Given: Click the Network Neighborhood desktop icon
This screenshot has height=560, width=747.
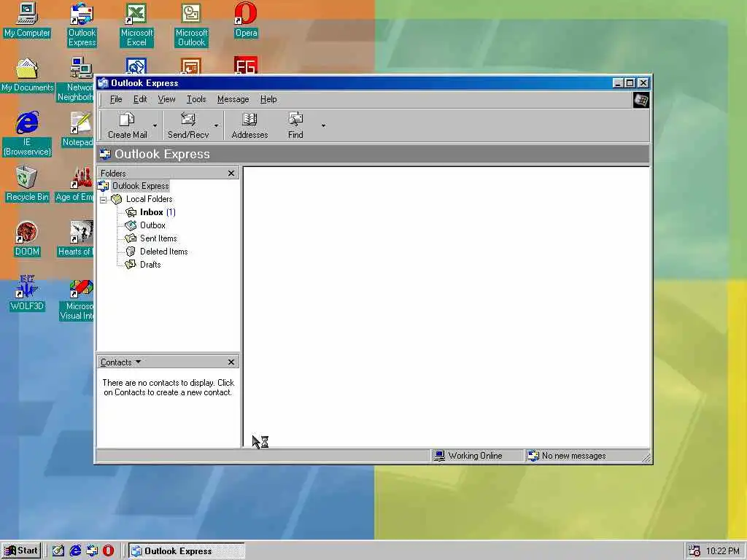Looking at the screenshot, I should [x=76, y=80].
